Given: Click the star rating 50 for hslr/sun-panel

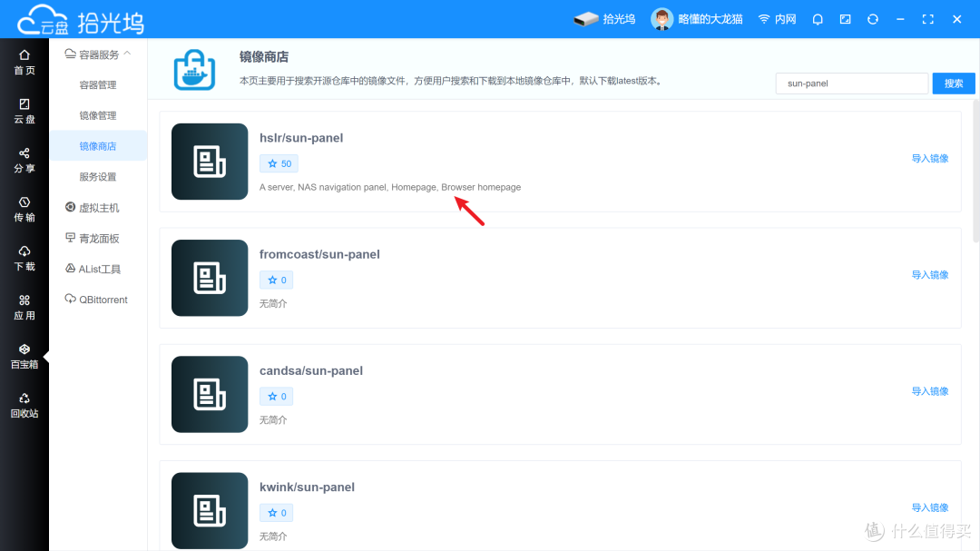Looking at the screenshot, I should coord(279,164).
